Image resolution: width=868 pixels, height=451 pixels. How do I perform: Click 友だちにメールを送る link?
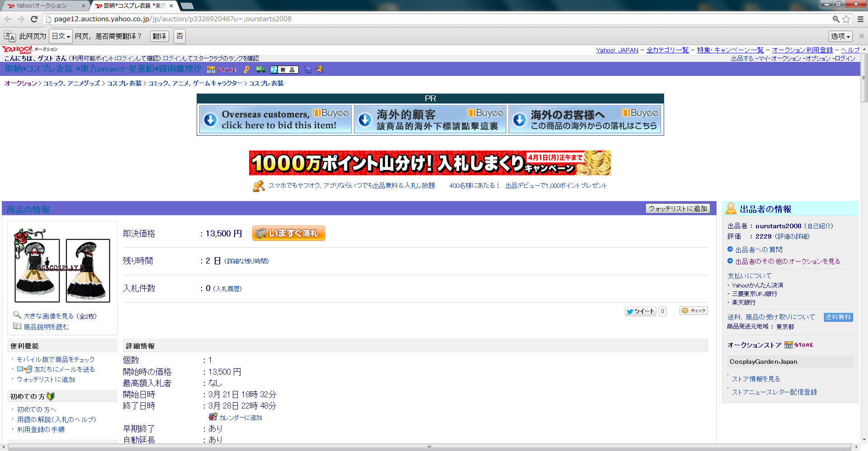64,370
